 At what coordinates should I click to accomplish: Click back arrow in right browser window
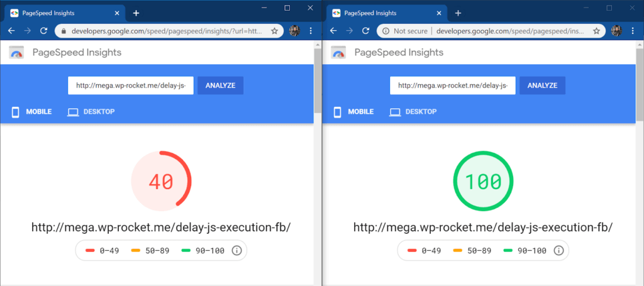pos(333,31)
